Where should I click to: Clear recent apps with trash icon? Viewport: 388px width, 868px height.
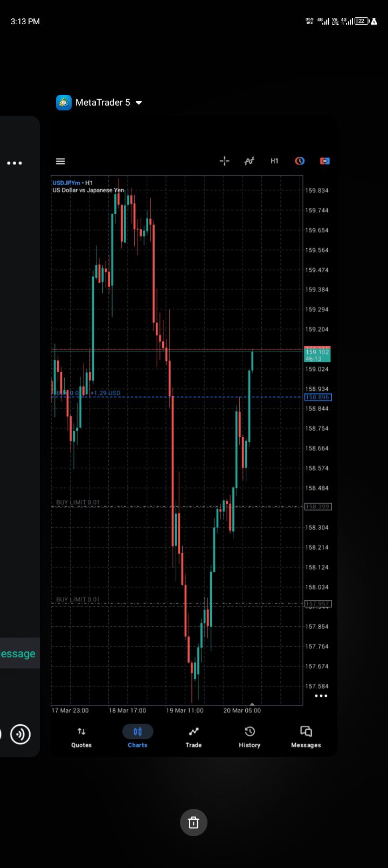tap(193, 822)
